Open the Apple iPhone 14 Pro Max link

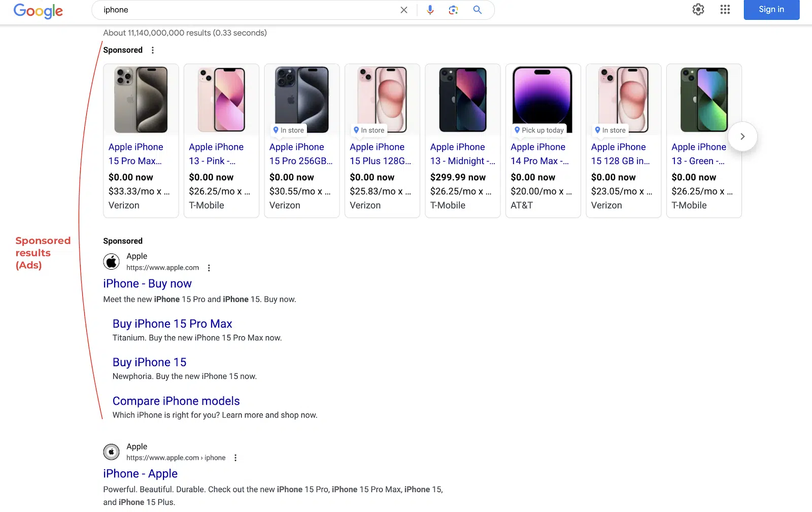[539, 154]
